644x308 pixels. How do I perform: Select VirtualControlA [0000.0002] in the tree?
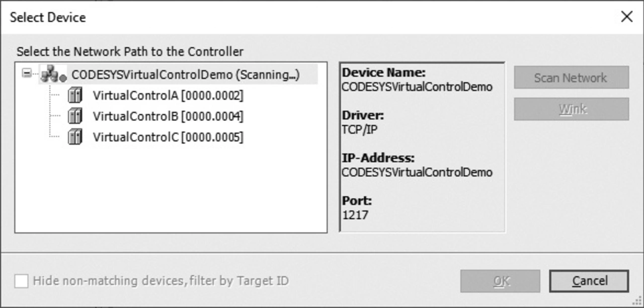pyautogui.click(x=168, y=96)
